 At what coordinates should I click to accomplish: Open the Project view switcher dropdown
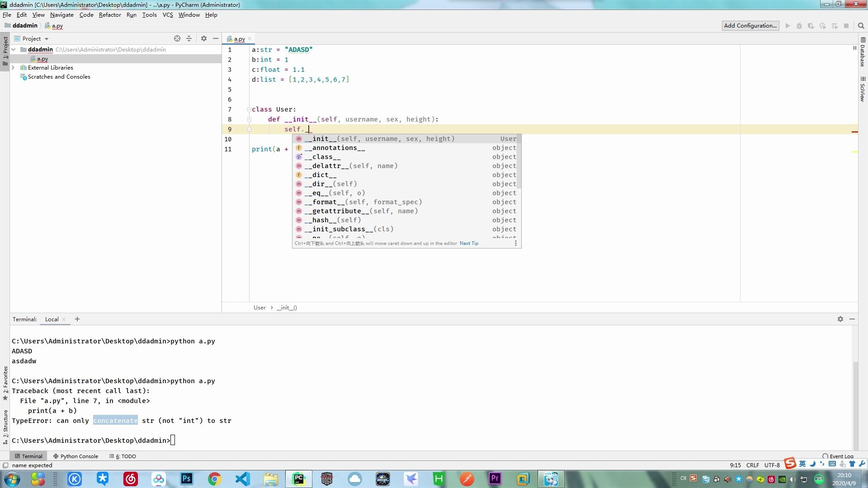coord(46,38)
